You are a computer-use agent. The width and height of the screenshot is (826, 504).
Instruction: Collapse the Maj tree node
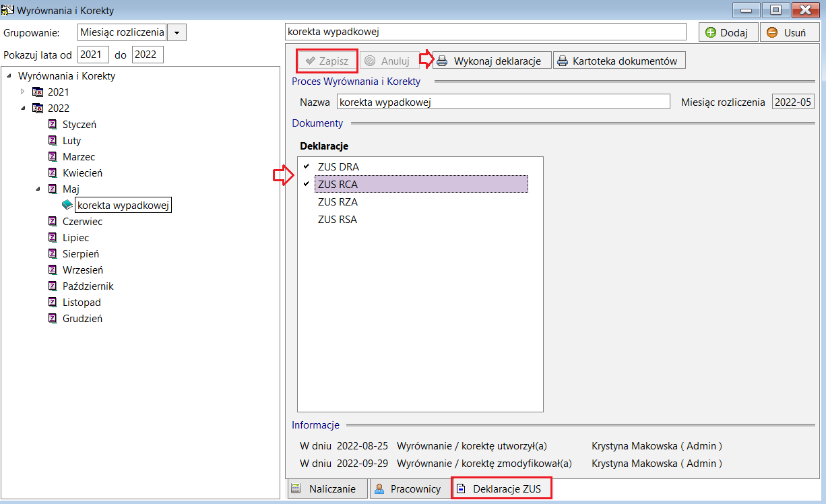38,189
